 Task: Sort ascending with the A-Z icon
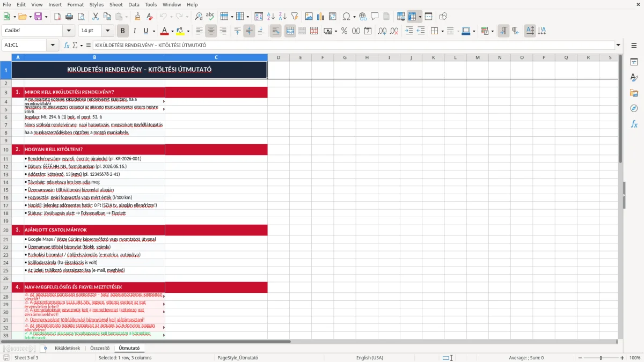pyautogui.click(x=270, y=17)
